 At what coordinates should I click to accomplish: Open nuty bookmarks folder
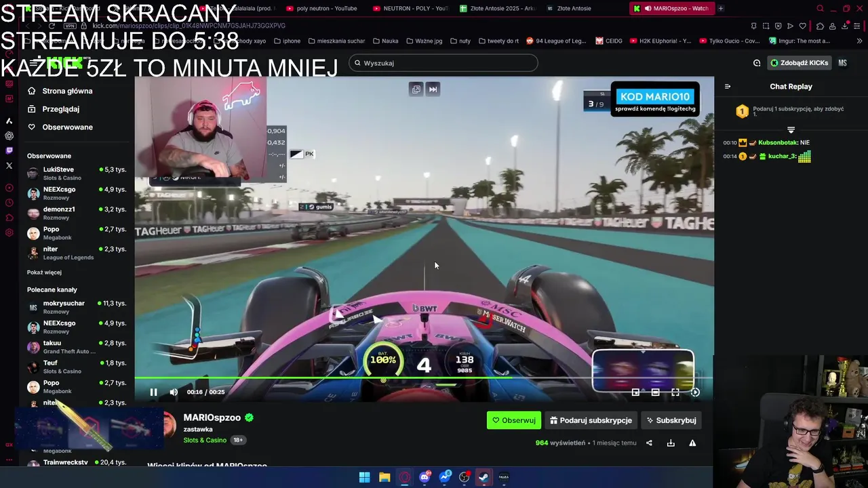[460, 41]
